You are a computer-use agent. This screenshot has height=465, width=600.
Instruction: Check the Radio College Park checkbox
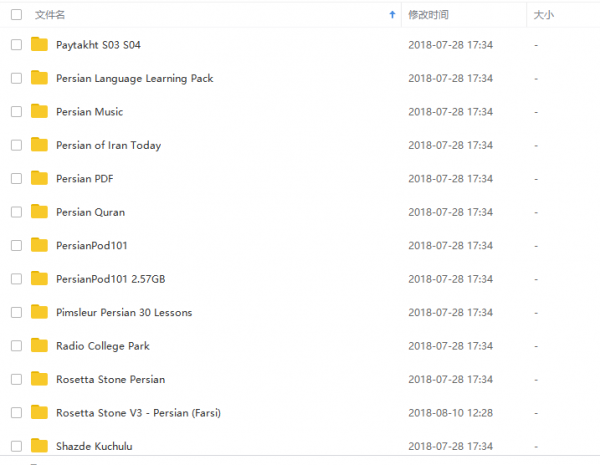coord(16,346)
